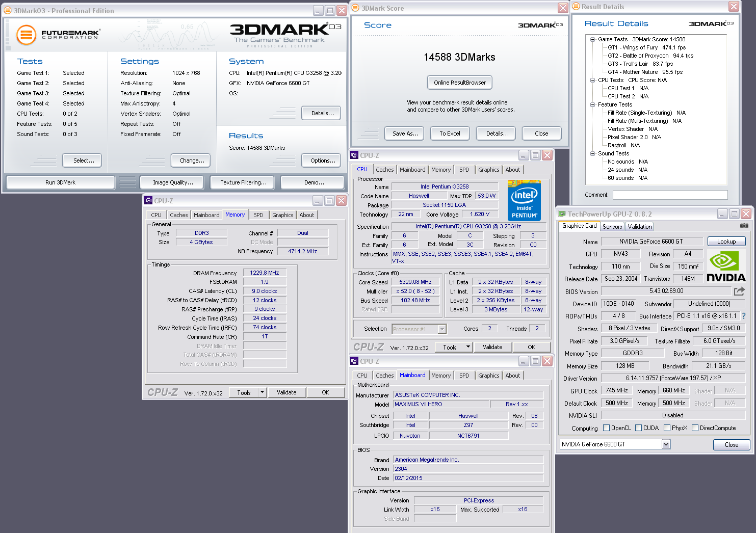Click the Core Speed 5329.08 MHz field
Viewport: 756px width, 533px height.
[415, 282]
